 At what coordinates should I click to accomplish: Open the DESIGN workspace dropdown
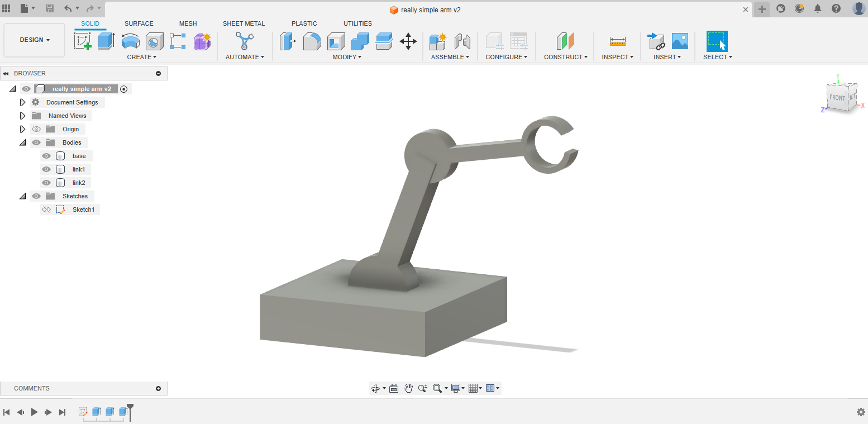pos(35,40)
